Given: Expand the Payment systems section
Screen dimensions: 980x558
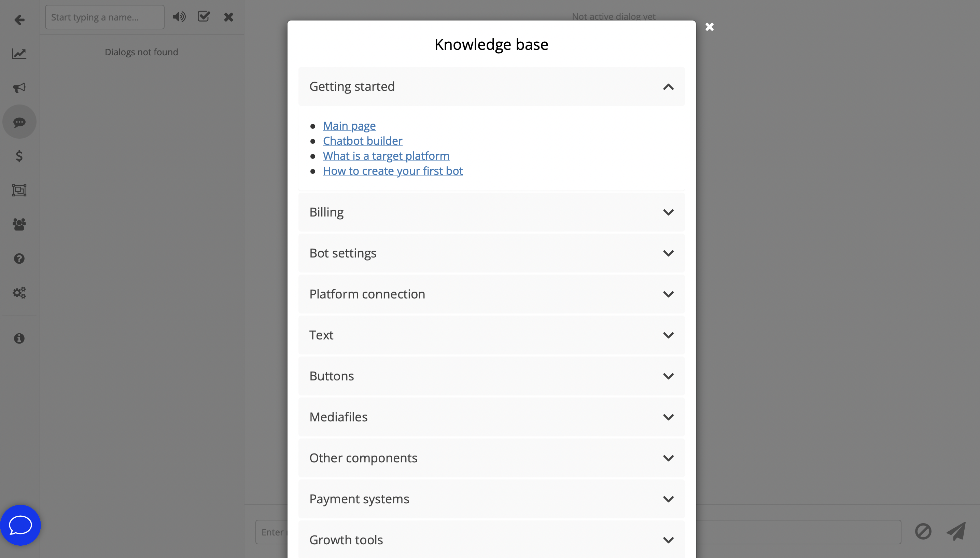Looking at the screenshot, I should point(491,499).
